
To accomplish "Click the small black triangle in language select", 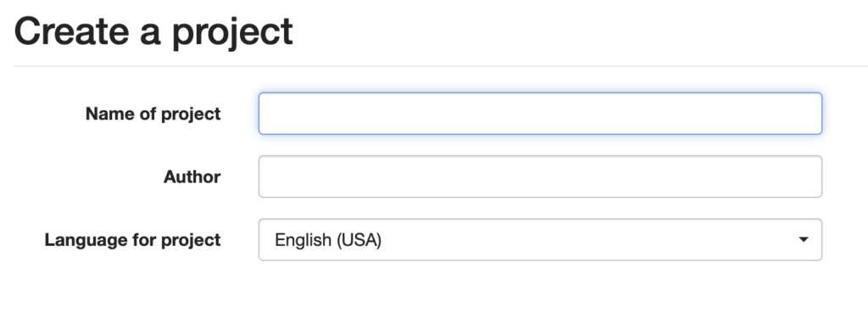I will (804, 240).
